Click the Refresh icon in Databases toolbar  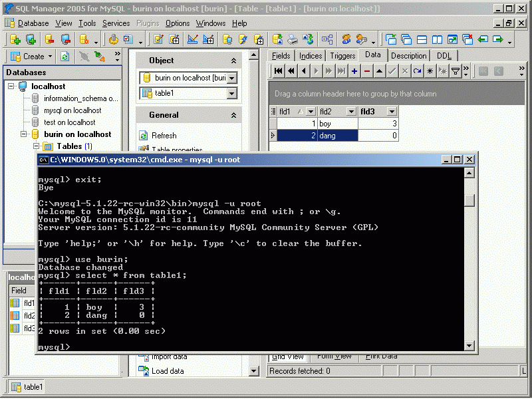point(65,57)
